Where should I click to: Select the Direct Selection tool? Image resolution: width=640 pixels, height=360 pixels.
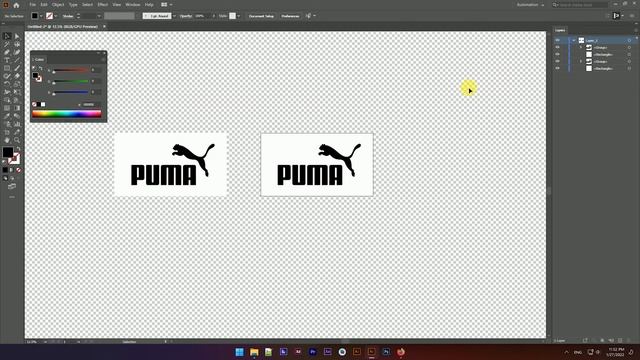click(x=17, y=36)
